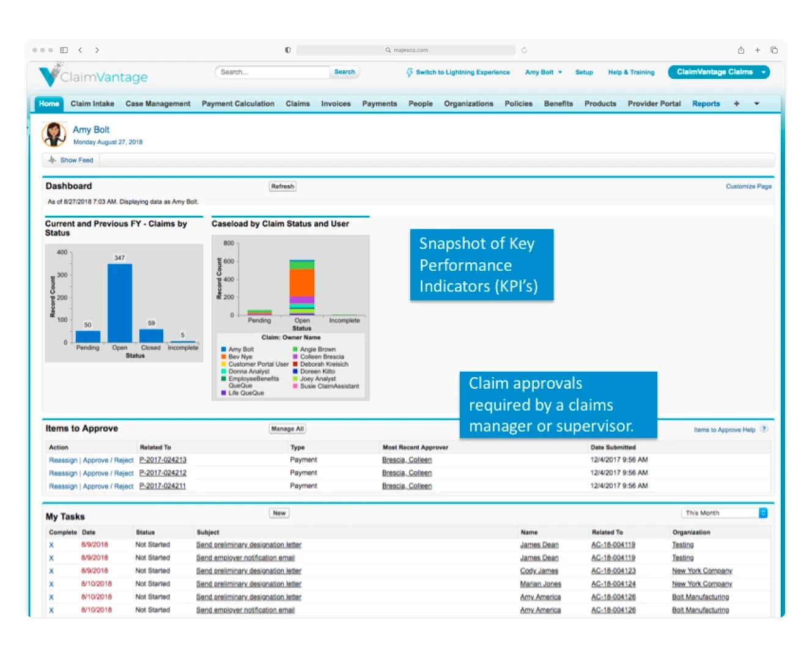Viewport: 812px width, 659px height.
Task: Click Amy Bolt's profile photo
Action: point(54,134)
